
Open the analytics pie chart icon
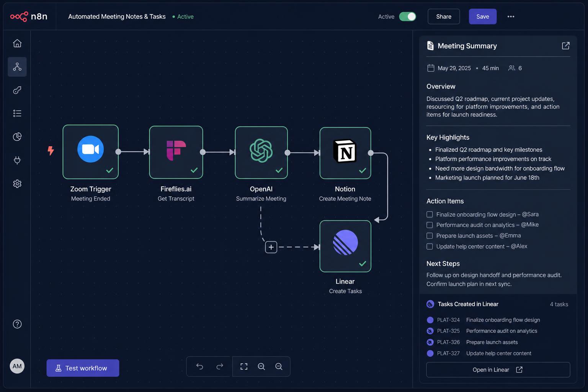pyautogui.click(x=17, y=137)
